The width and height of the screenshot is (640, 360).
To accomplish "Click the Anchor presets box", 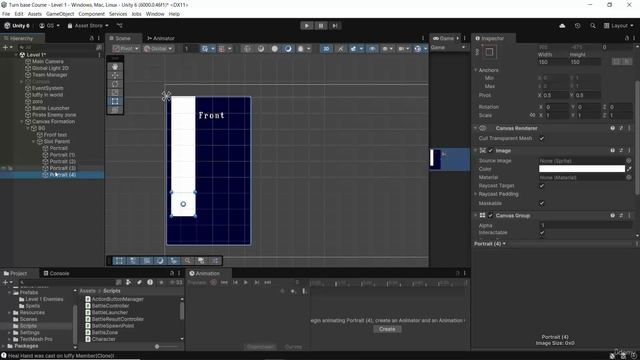I will [x=489, y=52].
